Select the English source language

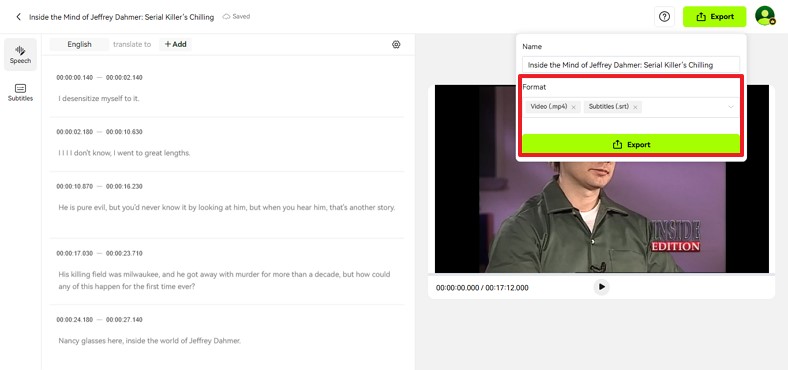[x=79, y=44]
